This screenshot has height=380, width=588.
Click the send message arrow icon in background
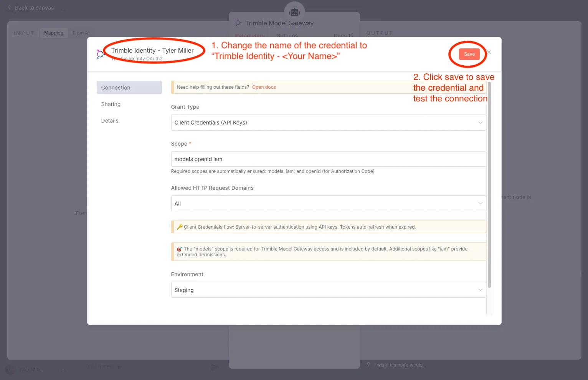pyautogui.click(x=215, y=367)
